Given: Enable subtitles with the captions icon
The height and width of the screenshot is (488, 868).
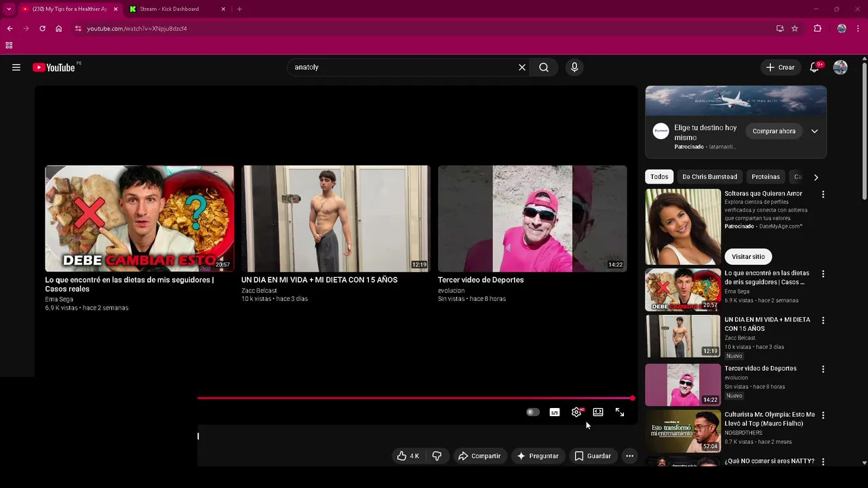Looking at the screenshot, I should coord(555,412).
